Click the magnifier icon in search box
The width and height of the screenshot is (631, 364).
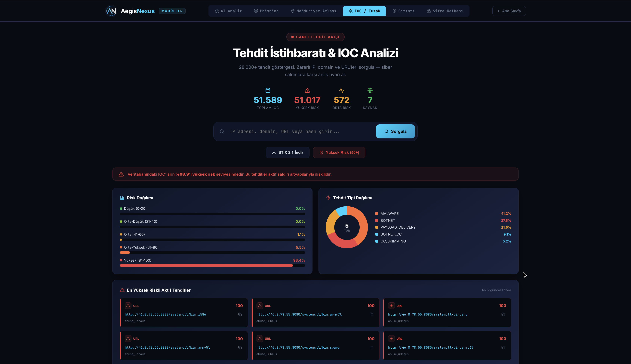coord(222,131)
